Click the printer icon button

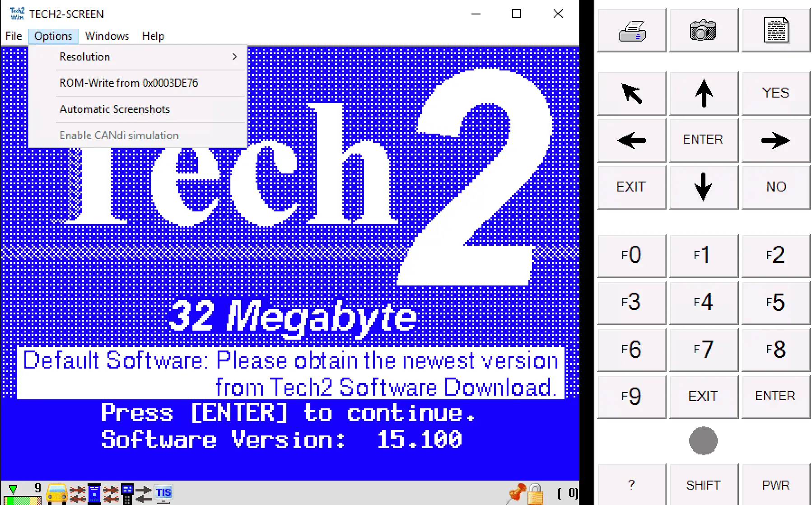(x=631, y=30)
